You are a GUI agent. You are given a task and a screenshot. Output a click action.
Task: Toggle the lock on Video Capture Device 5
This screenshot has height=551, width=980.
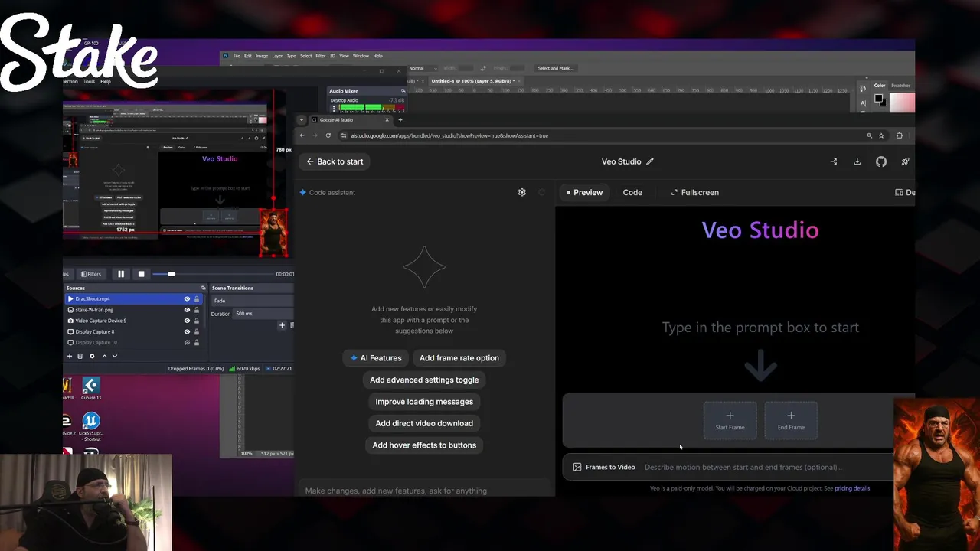197,321
